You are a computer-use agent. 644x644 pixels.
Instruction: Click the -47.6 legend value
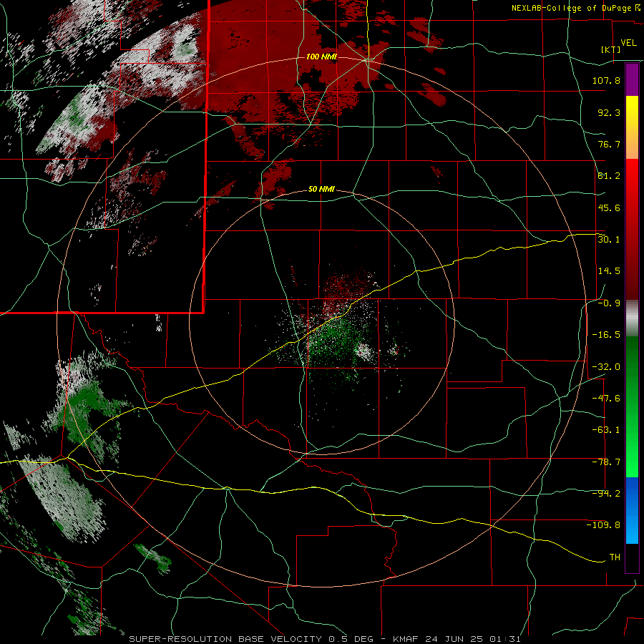coord(606,399)
